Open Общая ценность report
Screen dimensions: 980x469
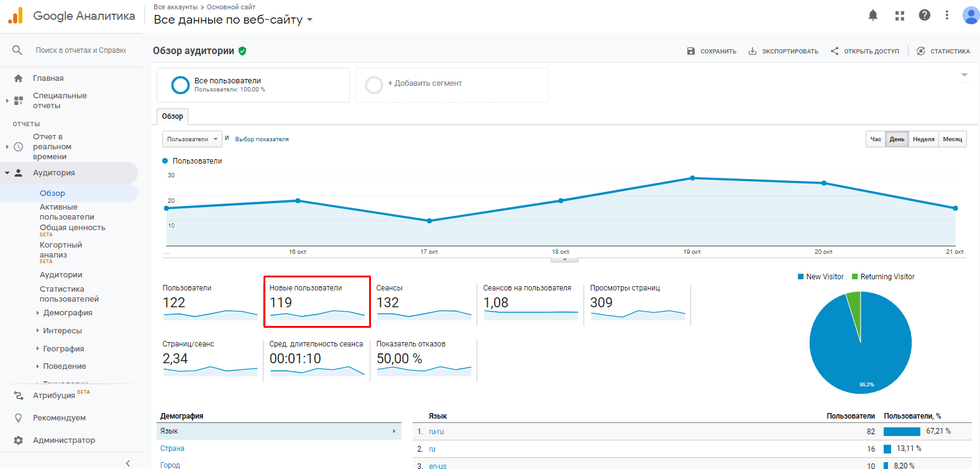(x=73, y=228)
